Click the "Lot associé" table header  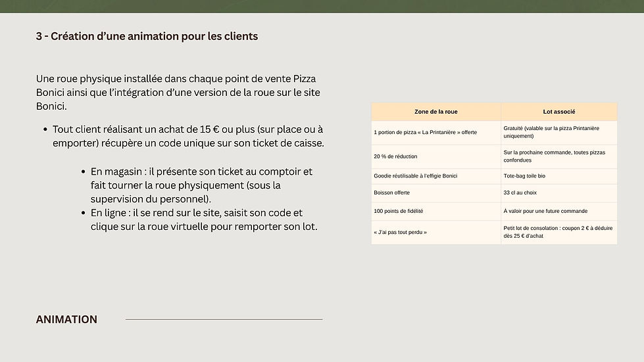[x=558, y=112]
